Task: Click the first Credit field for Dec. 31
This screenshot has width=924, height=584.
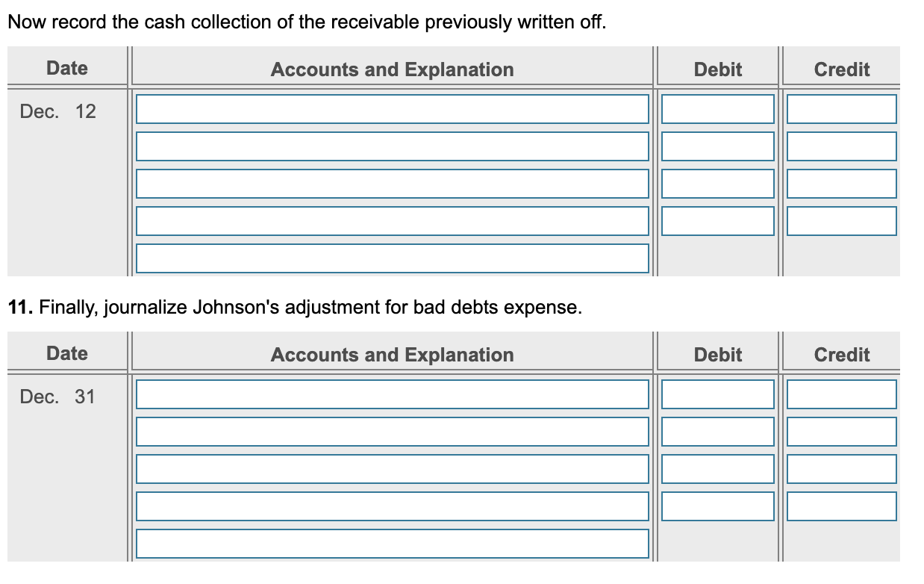Action: [x=840, y=394]
